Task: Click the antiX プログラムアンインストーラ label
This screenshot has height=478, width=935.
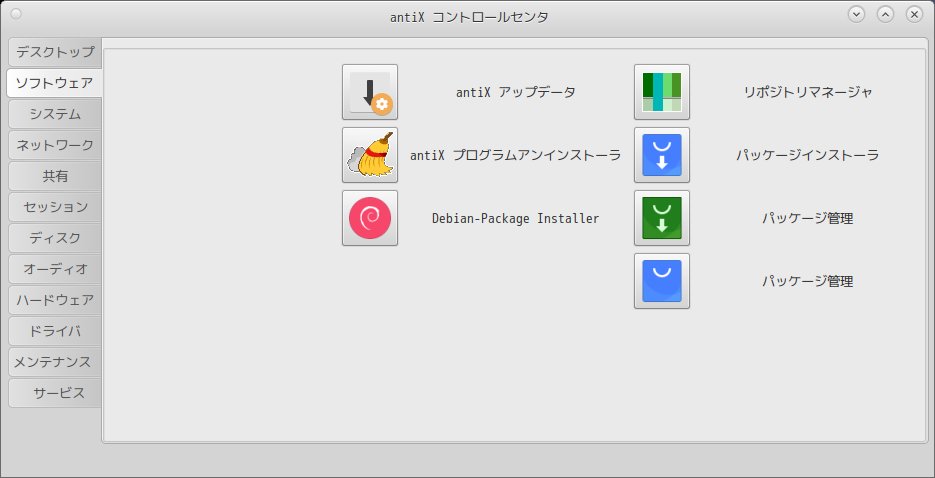Action: (516, 156)
